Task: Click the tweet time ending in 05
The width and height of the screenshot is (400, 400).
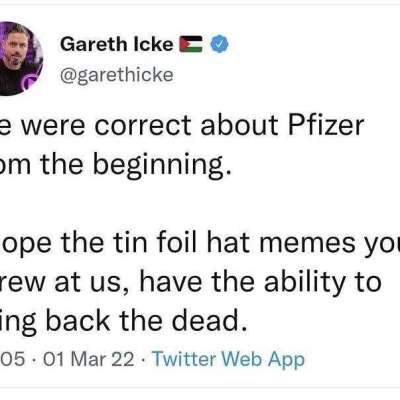Action: (x=13, y=360)
